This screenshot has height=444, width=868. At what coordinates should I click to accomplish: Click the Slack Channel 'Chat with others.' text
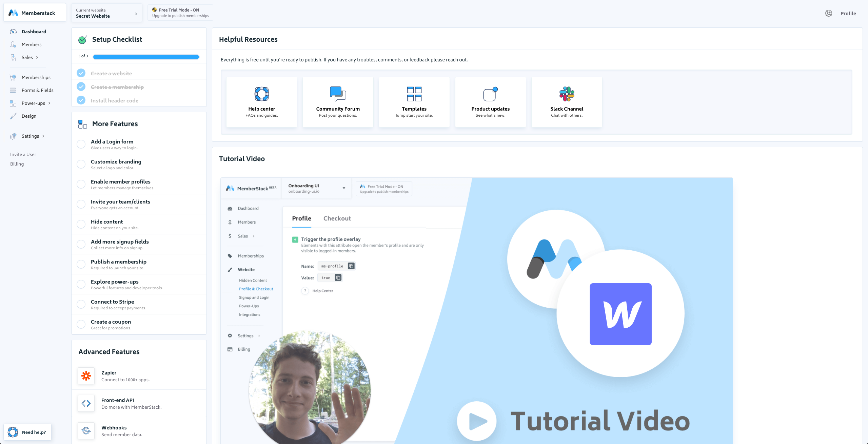coord(567,115)
